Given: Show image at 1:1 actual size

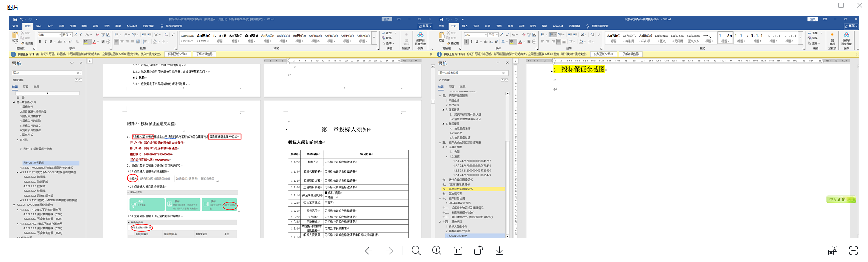Looking at the screenshot, I should pyautogui.click(x=458, y=251).
